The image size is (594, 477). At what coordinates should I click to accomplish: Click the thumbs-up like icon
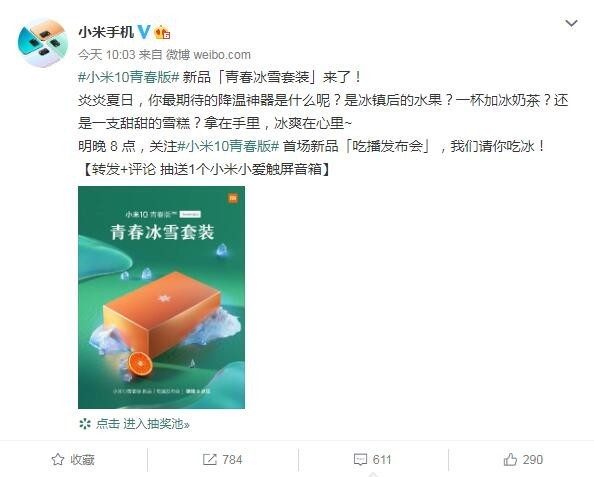[x=510, y=460]
